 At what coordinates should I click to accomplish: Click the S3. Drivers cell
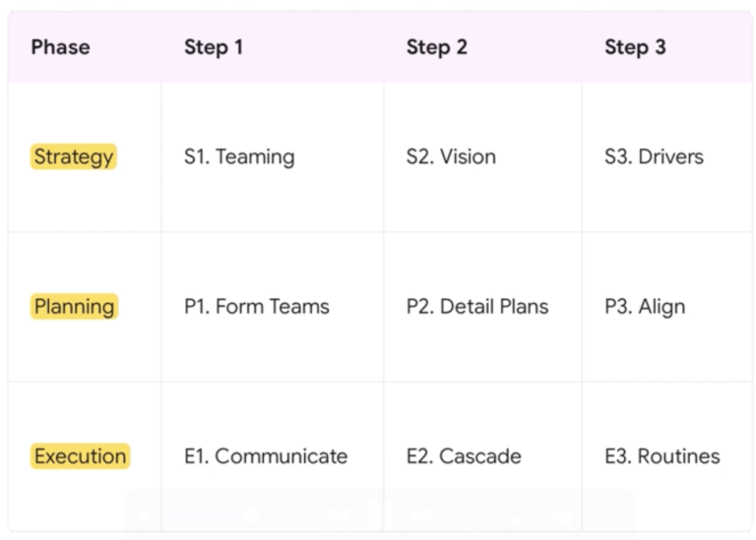[x=654, y=156]
